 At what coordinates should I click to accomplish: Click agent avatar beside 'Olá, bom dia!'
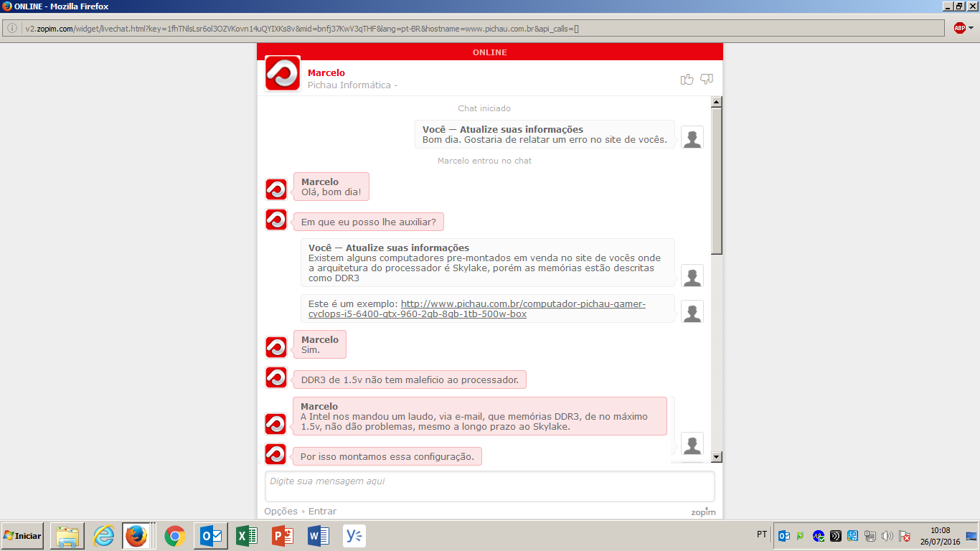click(276, 189)
